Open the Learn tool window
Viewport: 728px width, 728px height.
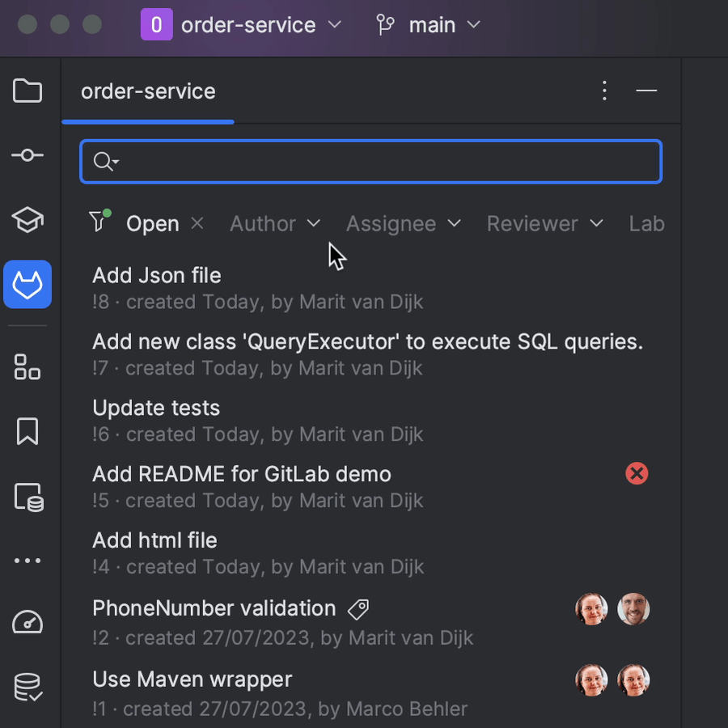(x=27, y=220)
